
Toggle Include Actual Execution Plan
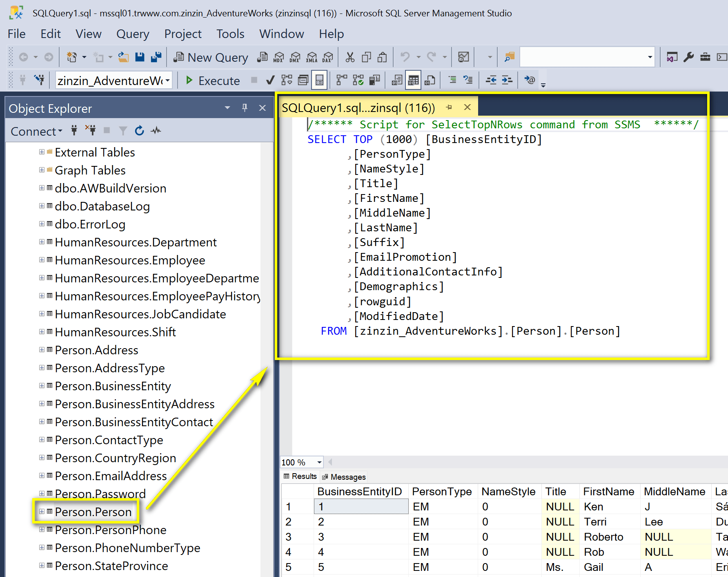coord(342,80)
